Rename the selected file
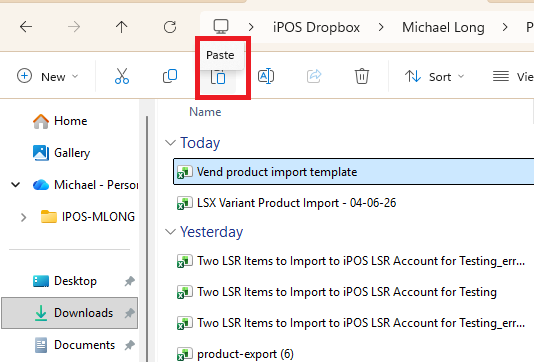The width and height of the screenshot is (534, 362). coord(266,76)
